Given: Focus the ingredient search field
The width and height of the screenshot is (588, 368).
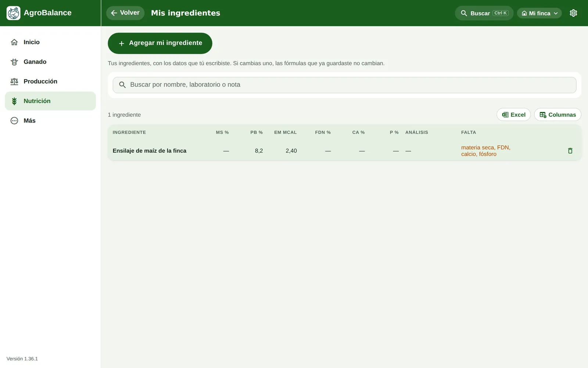Looking at the screenshot, I should 344,85.
